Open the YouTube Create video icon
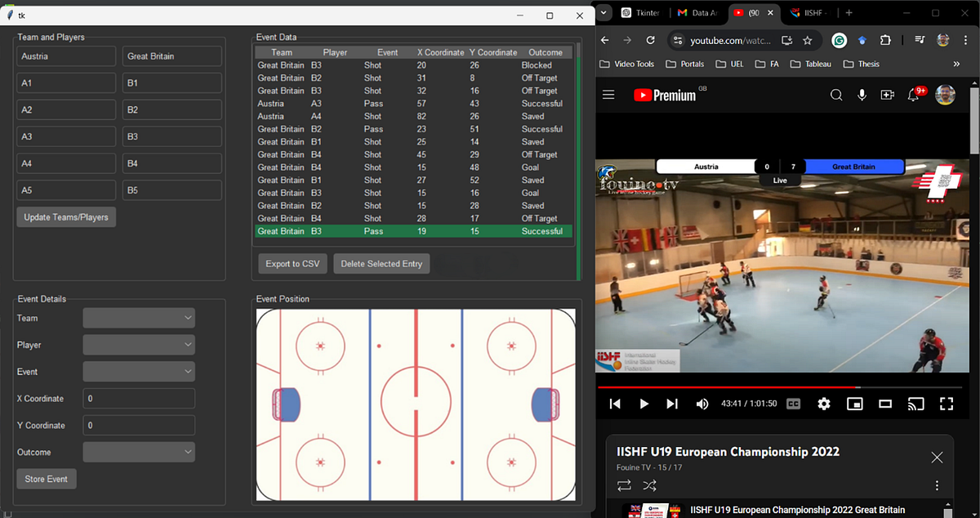The image size is (980, 518). coord(888,95)
